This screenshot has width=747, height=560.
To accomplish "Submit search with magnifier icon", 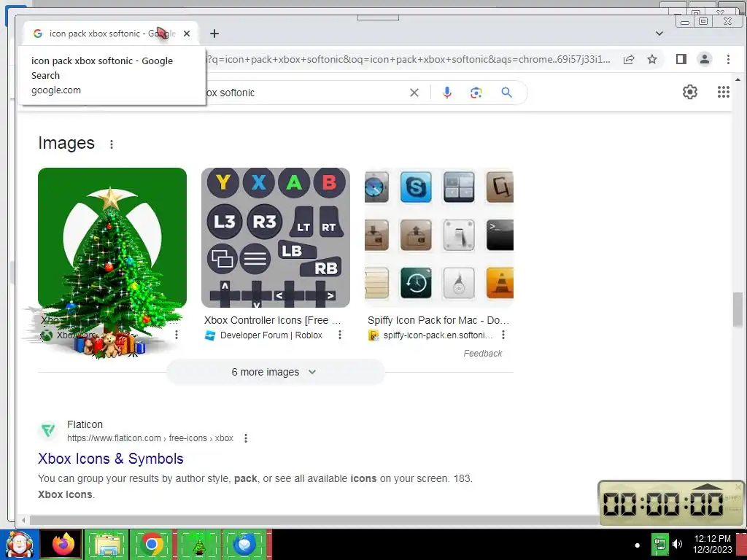I will pos(506,93).
